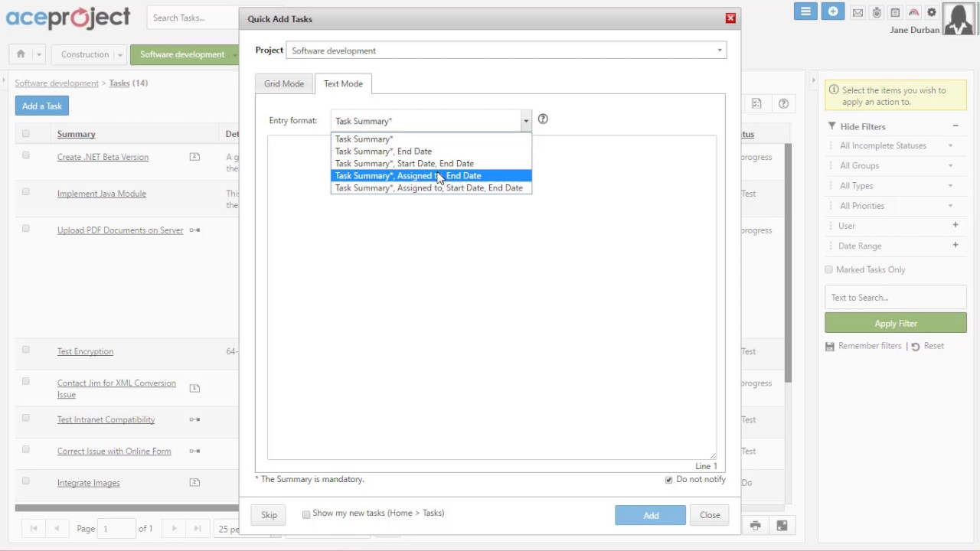Click the green Apply Filter button
The height and width of the screenshot is (551, 980).
pyautogui.click(x=896, y=323)
